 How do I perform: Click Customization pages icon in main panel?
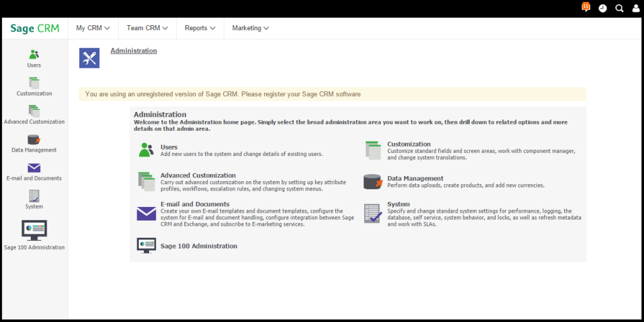tap(374, 150)
